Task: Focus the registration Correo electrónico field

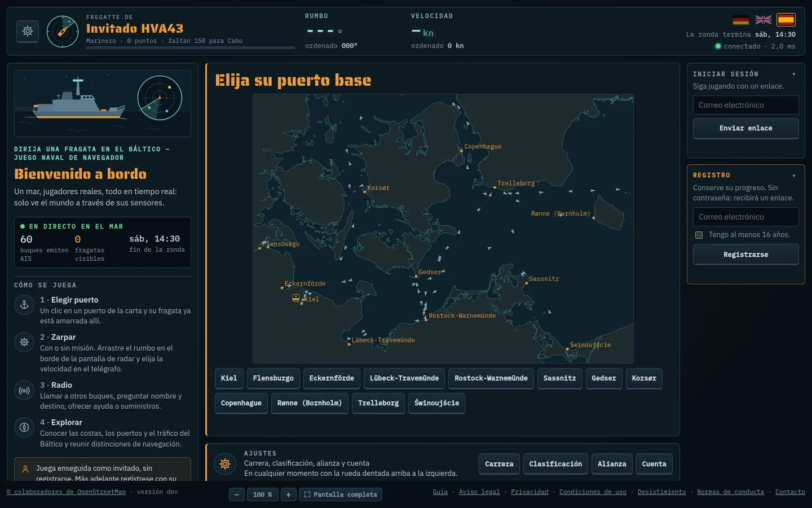Action: point(745,217)
